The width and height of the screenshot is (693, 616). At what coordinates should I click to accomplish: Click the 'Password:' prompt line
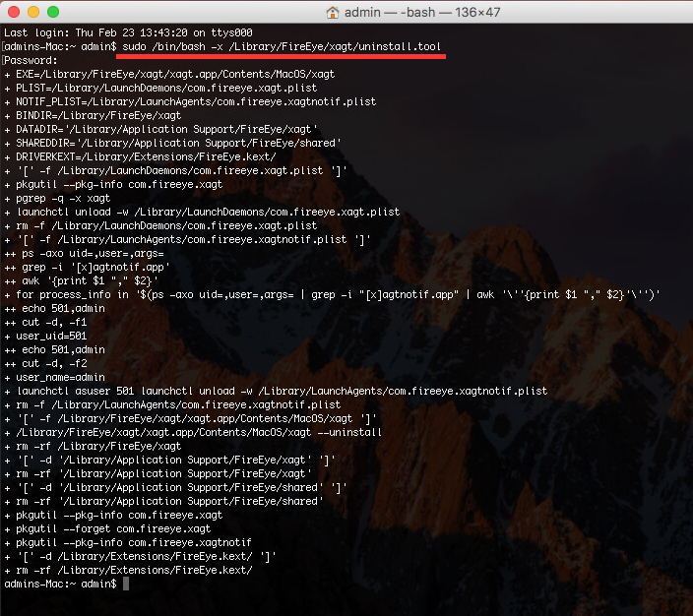click(31, 60)
